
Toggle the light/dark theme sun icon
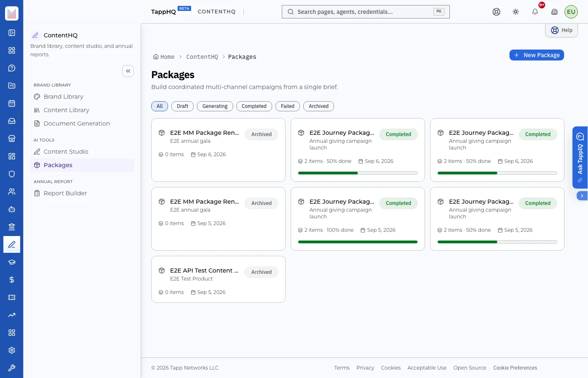coord(516,12)
